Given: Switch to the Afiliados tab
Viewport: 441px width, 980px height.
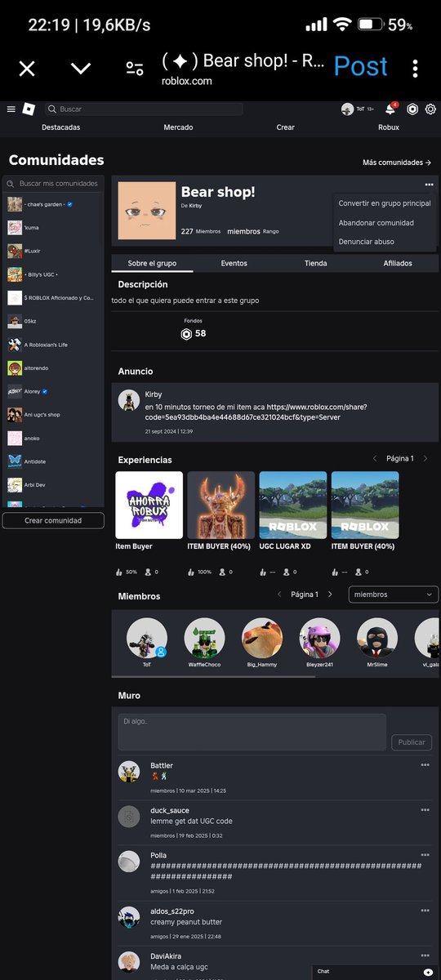Looking at the screenshot, I should tap(398, 263).
